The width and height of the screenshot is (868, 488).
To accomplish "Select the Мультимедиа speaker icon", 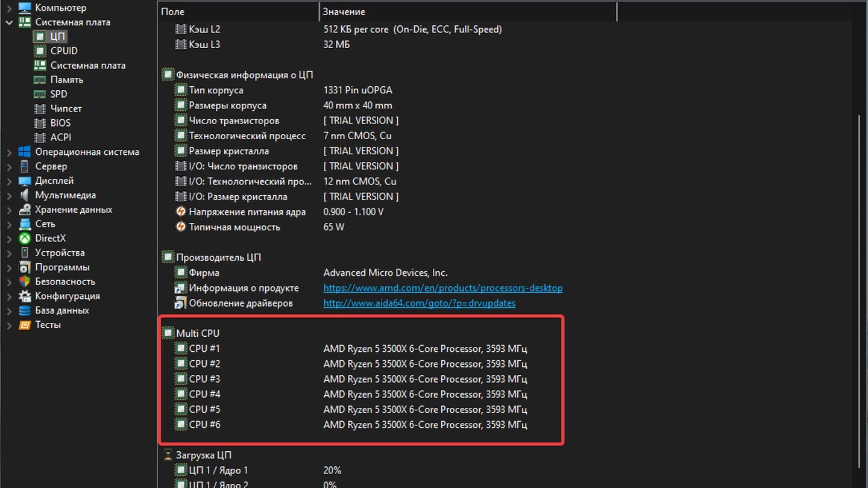I will click(25, 195).
